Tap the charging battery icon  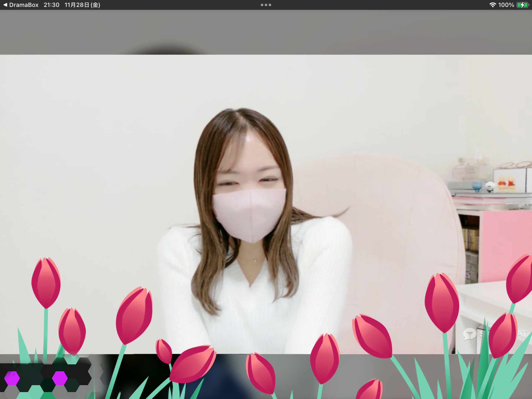(522, 5)
